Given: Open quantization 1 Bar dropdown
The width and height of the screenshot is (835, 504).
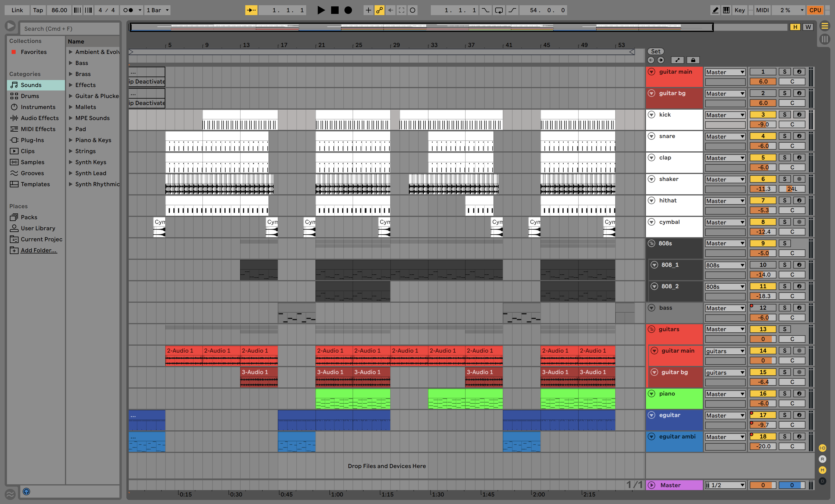Looking at the screenshot, I should (x=157, y=10).
